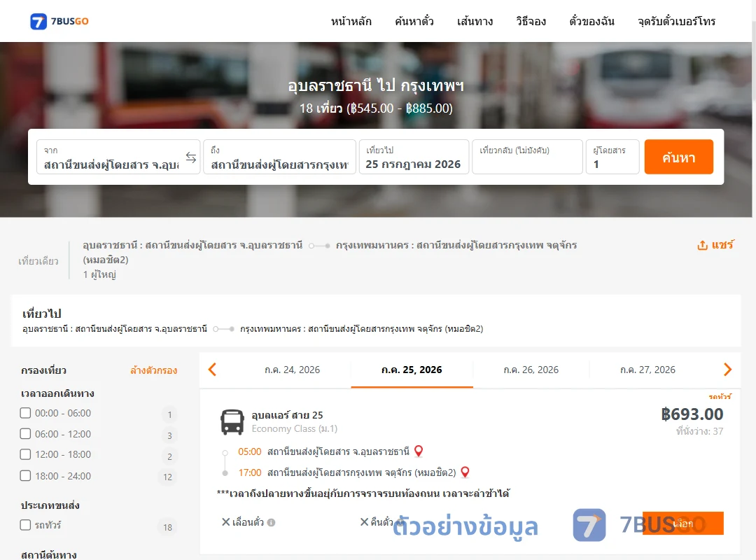Go to previous dates with left arrow
Screen dimensions: 756x560
click(x=212, y=370)
